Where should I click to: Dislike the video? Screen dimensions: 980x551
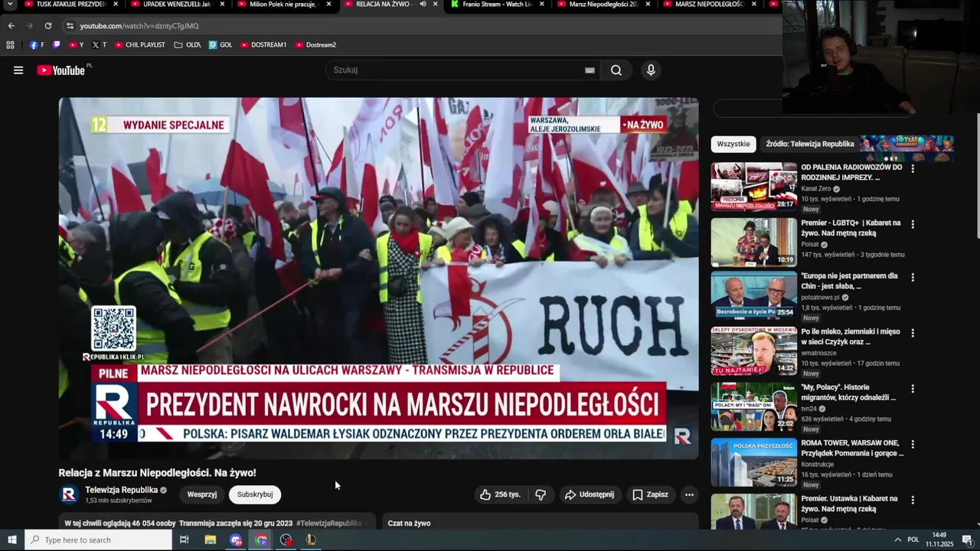click(x=541, y=494)
